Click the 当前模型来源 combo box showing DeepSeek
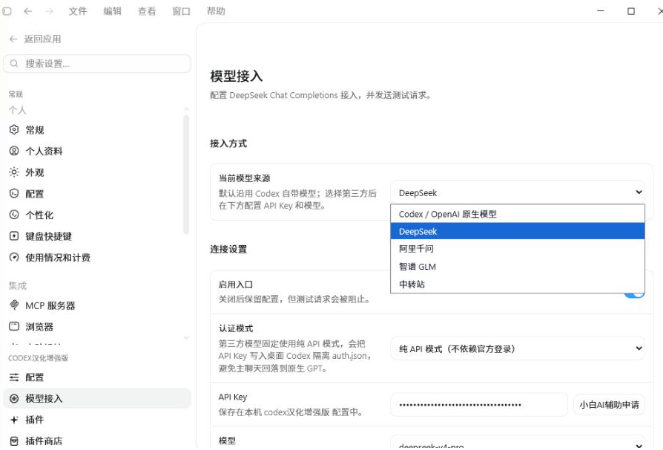The image size is (663, 450). tap(517, 193)
